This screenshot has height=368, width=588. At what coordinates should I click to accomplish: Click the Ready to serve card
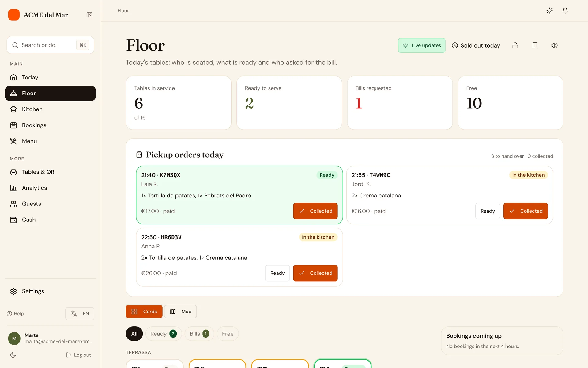289,103
